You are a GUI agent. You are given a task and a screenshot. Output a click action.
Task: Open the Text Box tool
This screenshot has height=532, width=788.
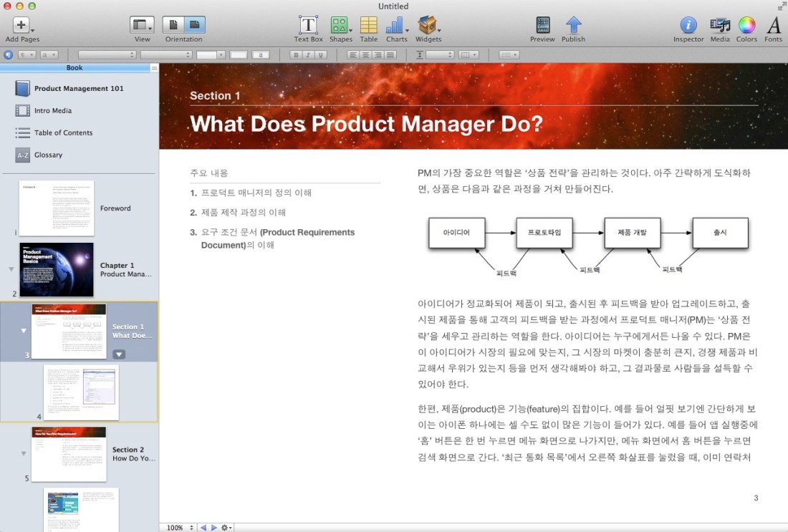(308, 26)
